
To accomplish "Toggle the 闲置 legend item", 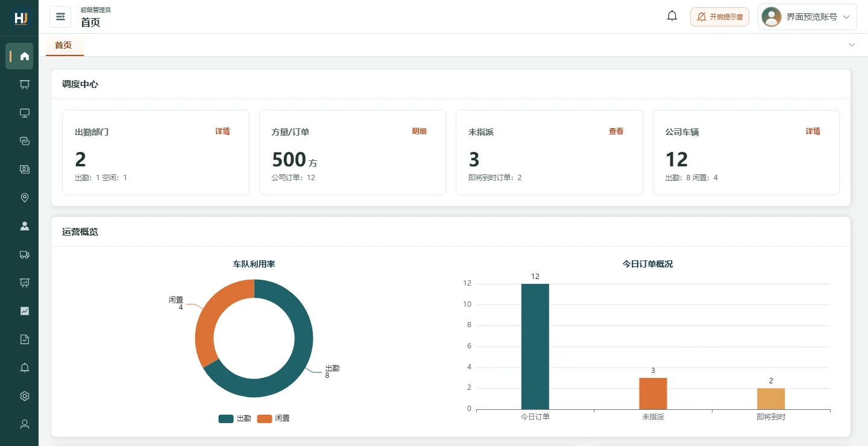I will [273, 418].
